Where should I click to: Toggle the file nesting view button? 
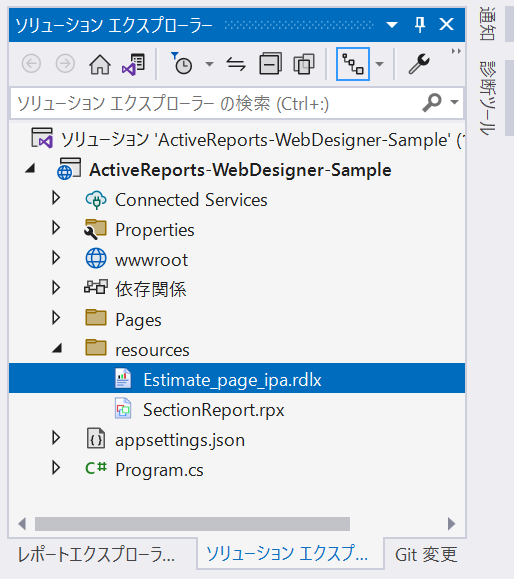353,64
